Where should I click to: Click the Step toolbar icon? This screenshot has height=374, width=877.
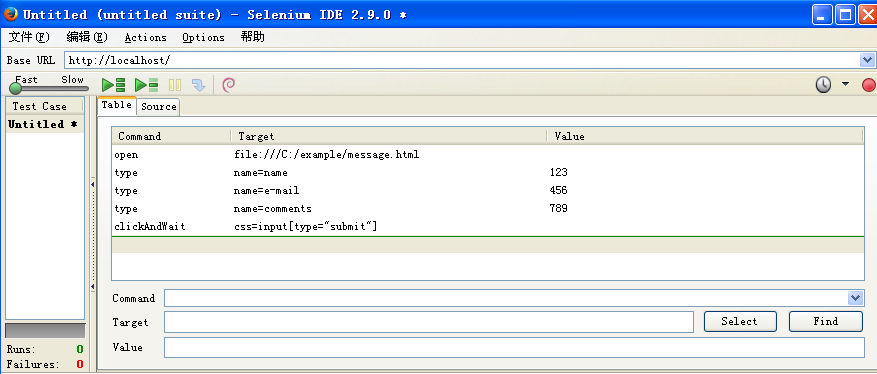pos(199,85)
